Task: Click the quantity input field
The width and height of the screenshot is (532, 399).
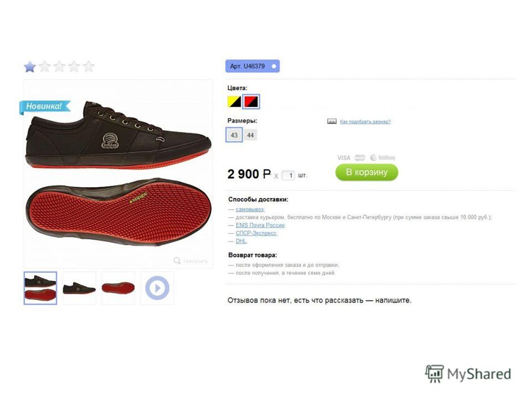Action: click(288, 176)
